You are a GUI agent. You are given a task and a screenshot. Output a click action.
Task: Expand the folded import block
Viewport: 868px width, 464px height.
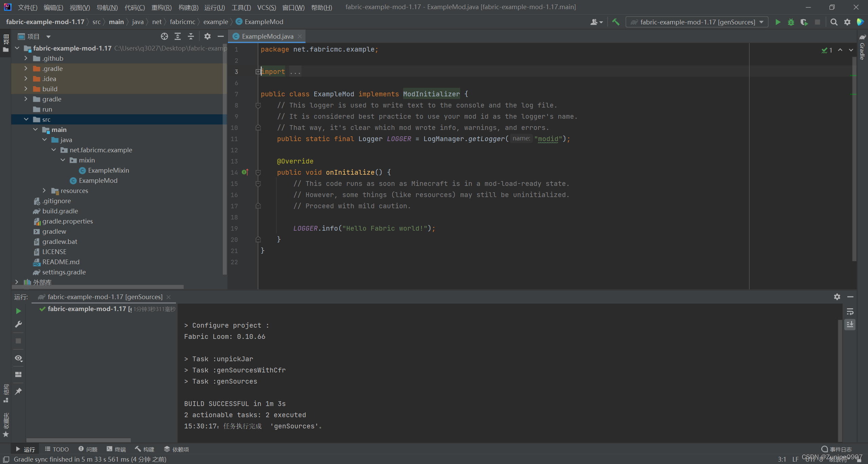pyautogui.click(x=258, y=72)
